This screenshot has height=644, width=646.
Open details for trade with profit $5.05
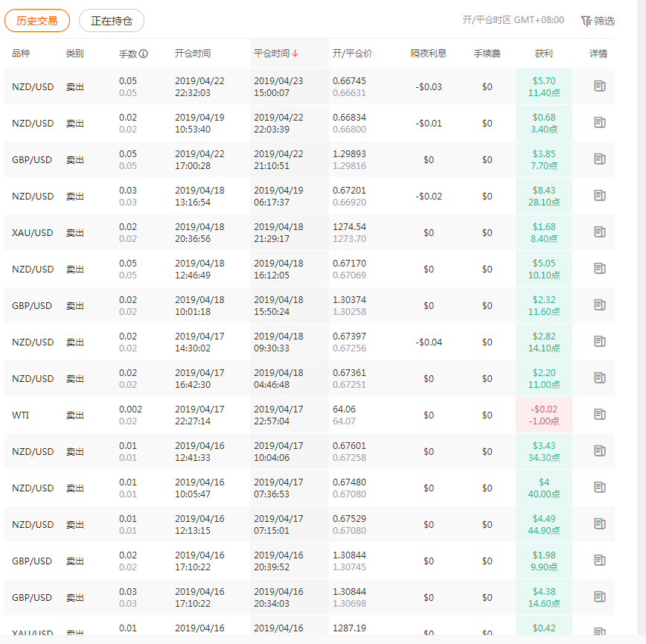pos(599,268)
